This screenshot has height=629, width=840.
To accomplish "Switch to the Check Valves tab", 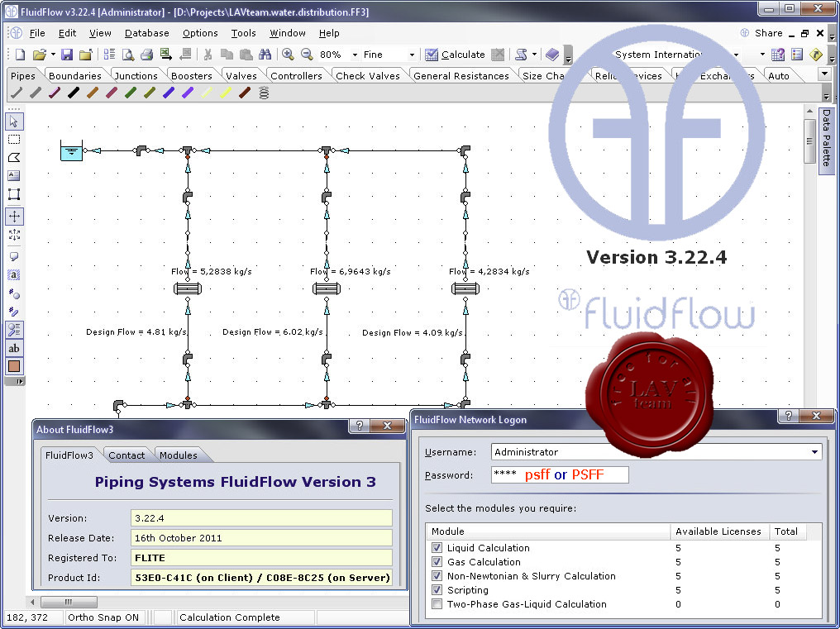I will click(367, 76).
